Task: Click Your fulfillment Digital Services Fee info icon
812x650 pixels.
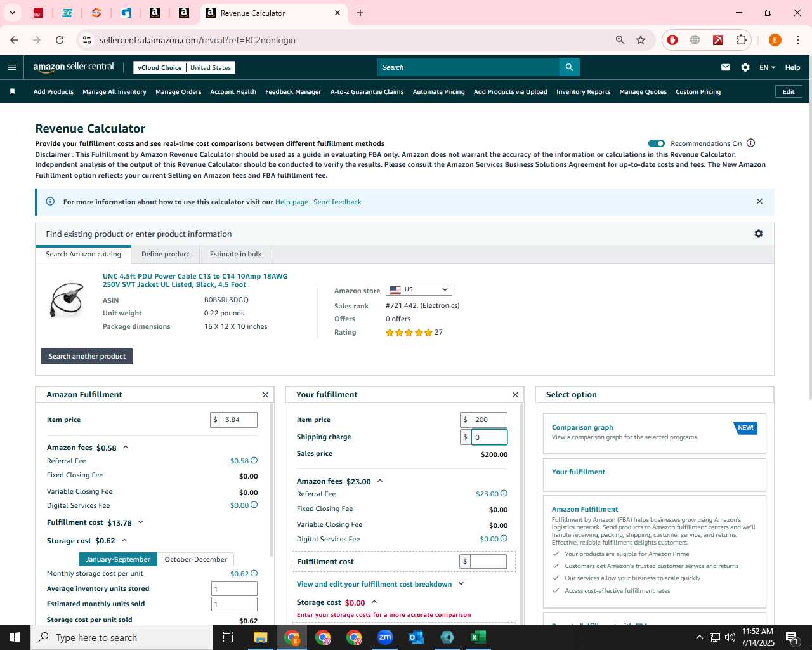Action: 504,538
